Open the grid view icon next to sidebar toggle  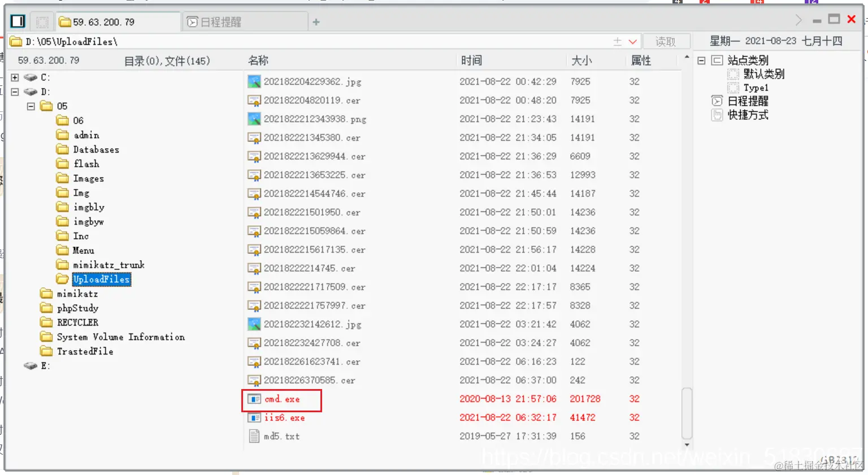pyautogui.click(x=42, y=22)
